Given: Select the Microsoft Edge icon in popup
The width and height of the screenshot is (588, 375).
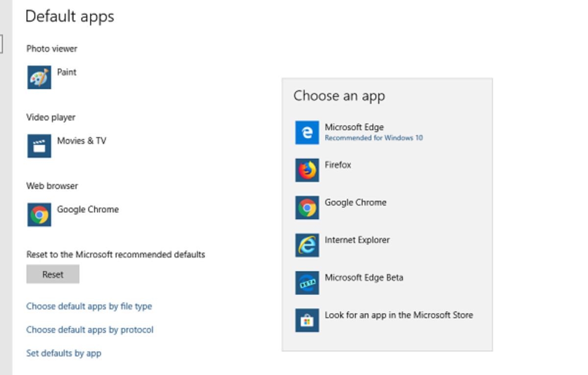Looking at the screenshot, I should click(307, 133).
